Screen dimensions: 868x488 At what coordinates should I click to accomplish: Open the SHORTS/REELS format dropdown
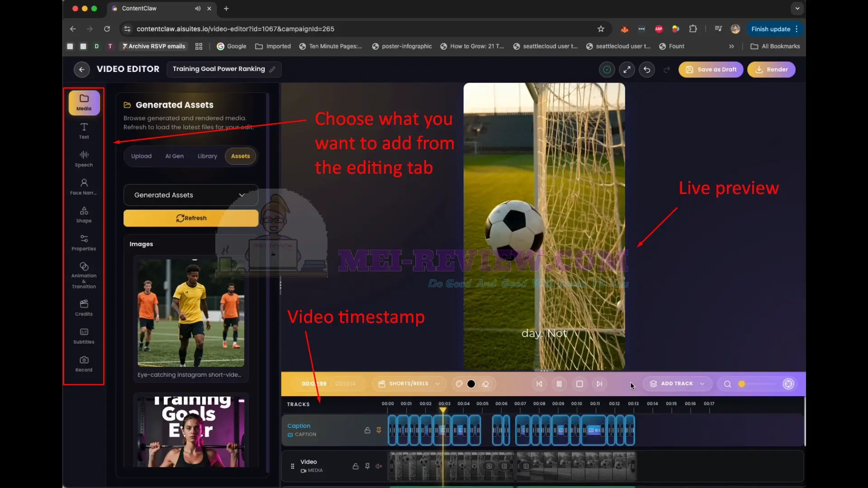(x=409, y=384)
